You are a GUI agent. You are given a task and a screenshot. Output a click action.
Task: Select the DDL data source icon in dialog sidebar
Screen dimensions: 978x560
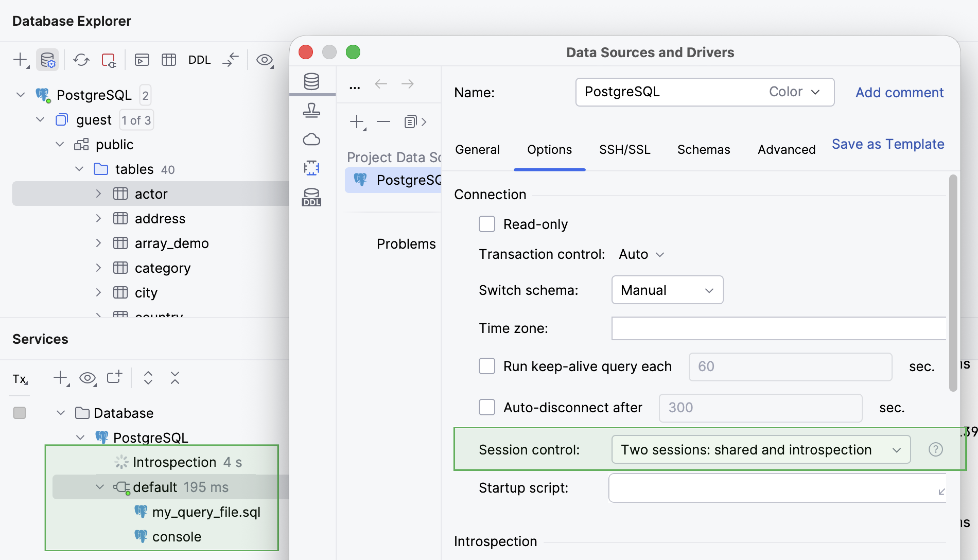pos(311,197)
